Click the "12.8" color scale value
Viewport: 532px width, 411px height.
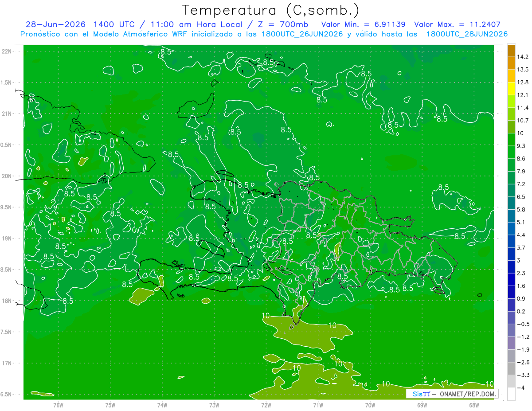pyautogui.click(x=523, y=82)
